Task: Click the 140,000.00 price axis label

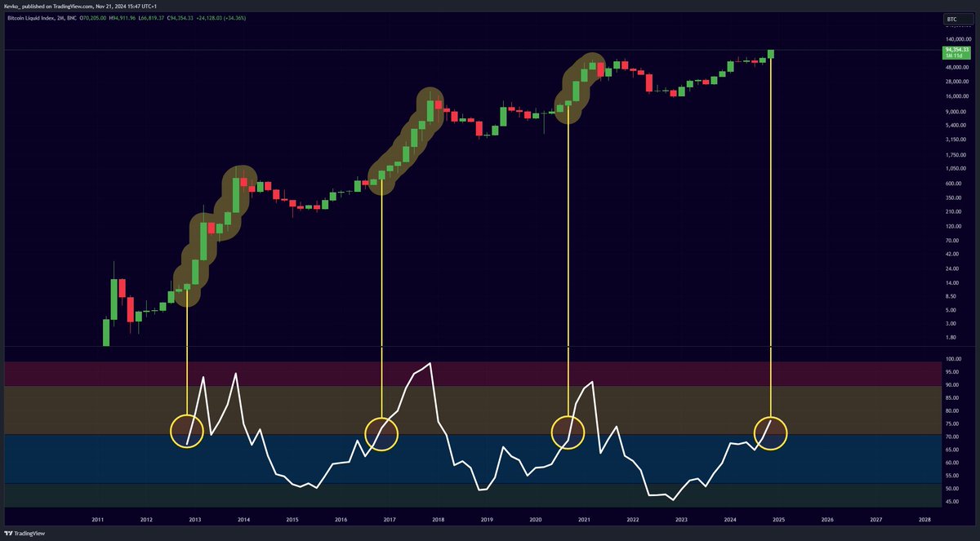Action: click(957, 38)
